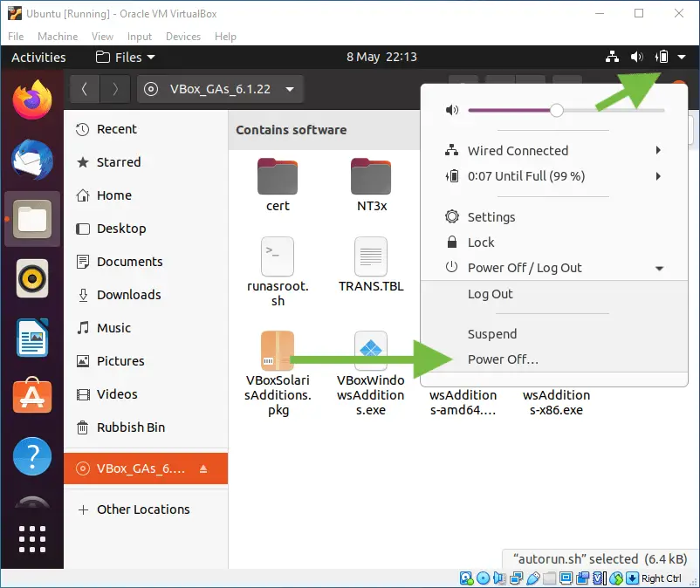Click the keyboard capture arrow indicator
Screen dimensions: 700x588
(632, 578)
